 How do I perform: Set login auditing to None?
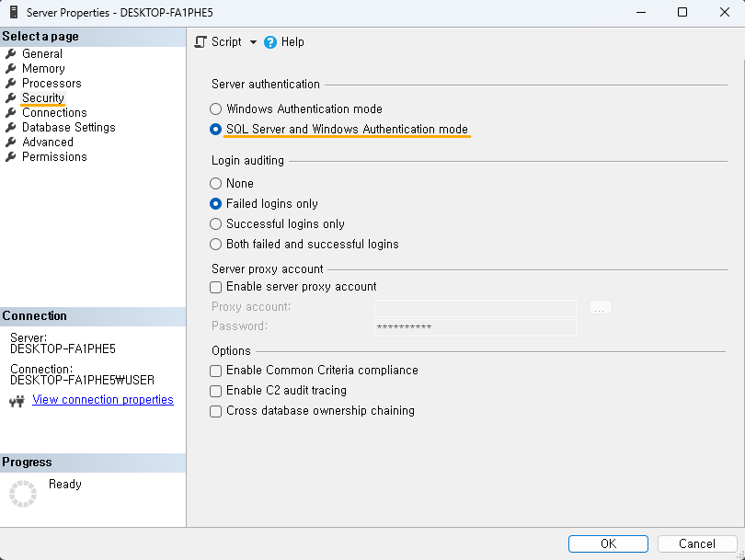(x=216, y=183)
